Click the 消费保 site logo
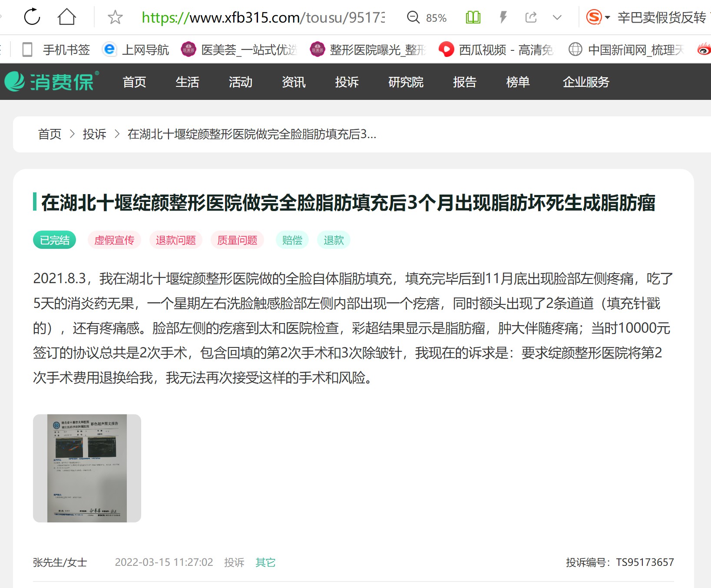711x588 pixels. point(52,82)
